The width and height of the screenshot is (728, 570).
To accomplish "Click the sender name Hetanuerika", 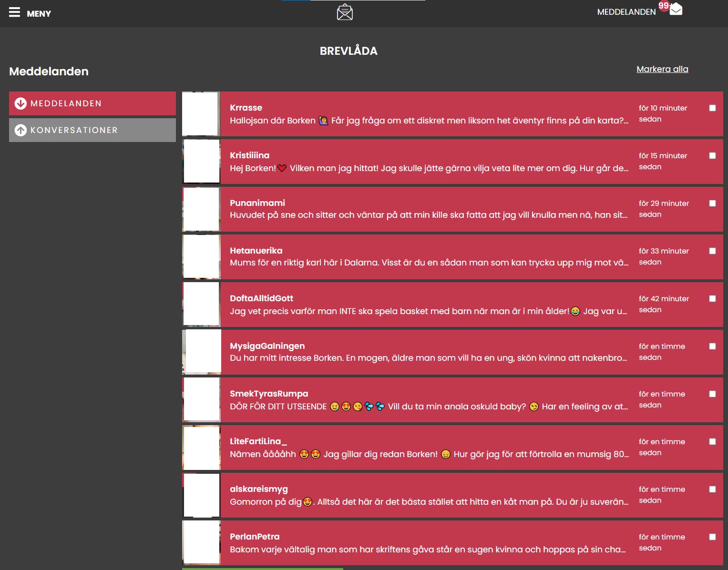I will click(x=256, y=251).
